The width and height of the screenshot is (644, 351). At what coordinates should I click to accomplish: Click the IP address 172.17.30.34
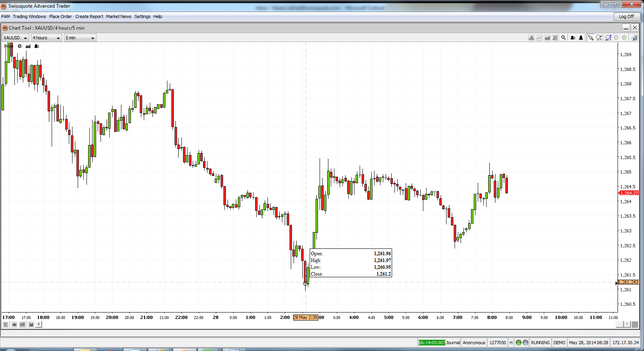tap(626, 343)
